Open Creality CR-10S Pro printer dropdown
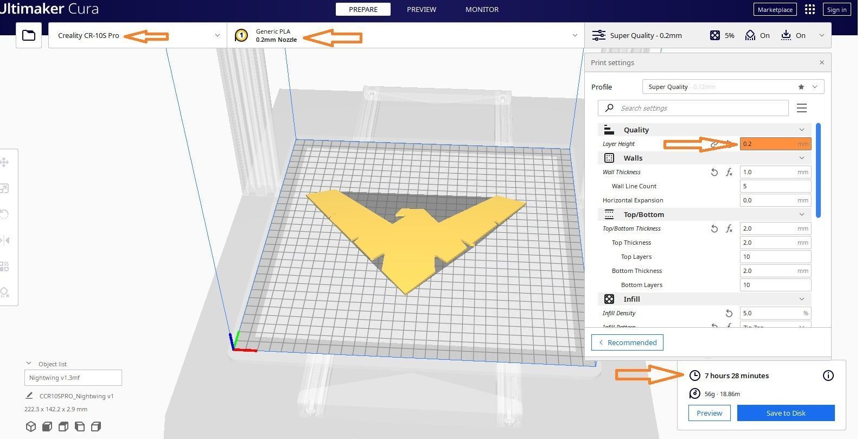Screen dimensions: 868x439 138,35
